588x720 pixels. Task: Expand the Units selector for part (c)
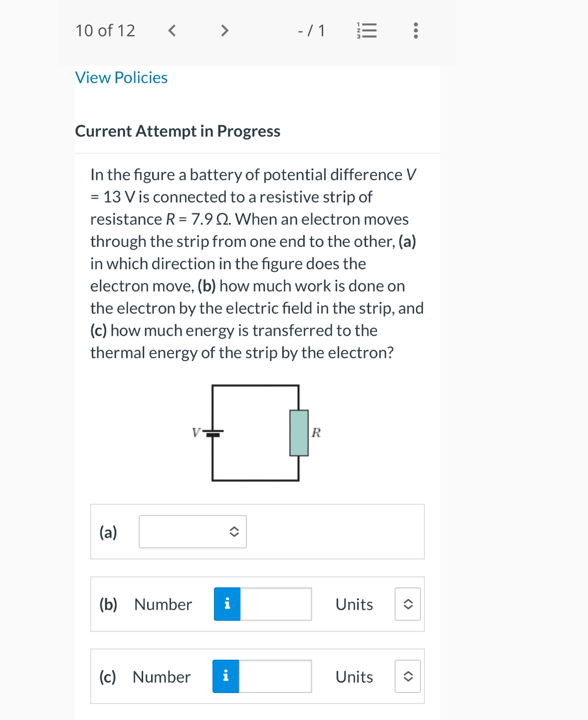pyautogui.click(x=407, y=676)
